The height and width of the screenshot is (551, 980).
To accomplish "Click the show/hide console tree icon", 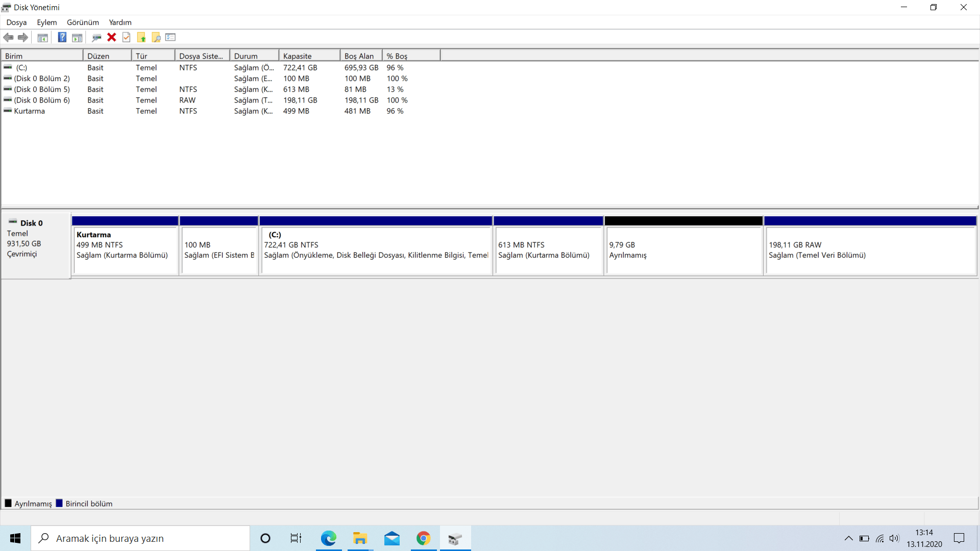I will point(43,37).
